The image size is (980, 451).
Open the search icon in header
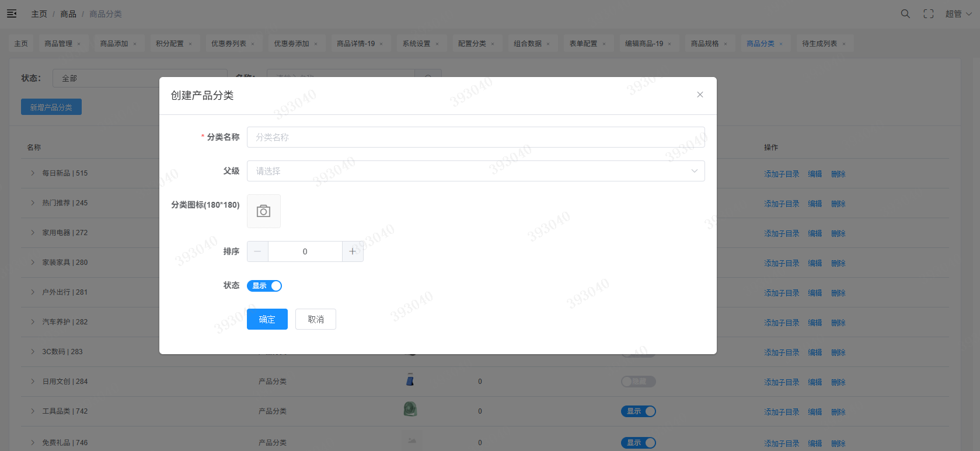905,13
